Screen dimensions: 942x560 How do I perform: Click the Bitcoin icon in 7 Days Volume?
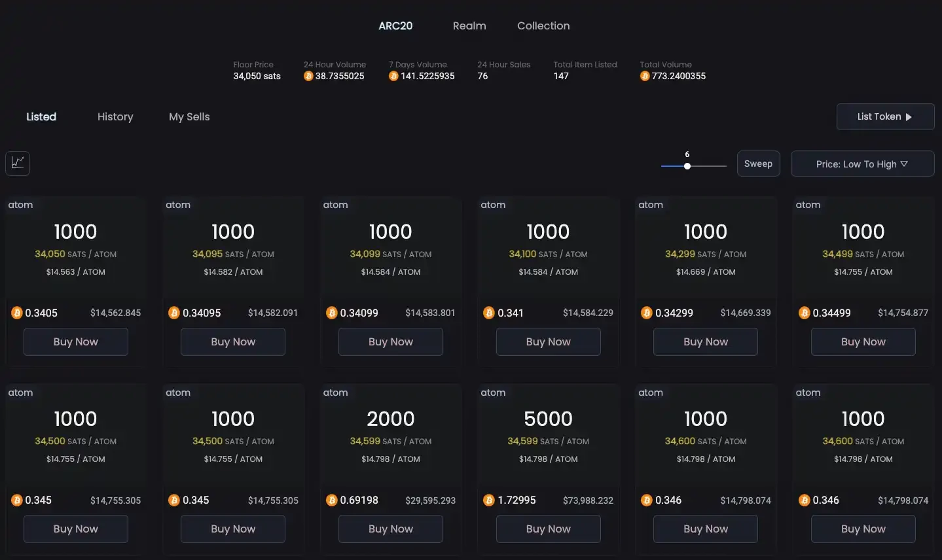(393, 77)
